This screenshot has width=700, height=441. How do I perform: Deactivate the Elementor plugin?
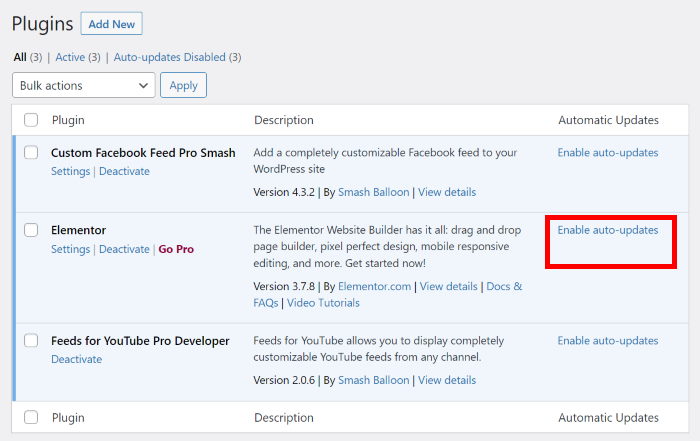click(x=124, y=249)
